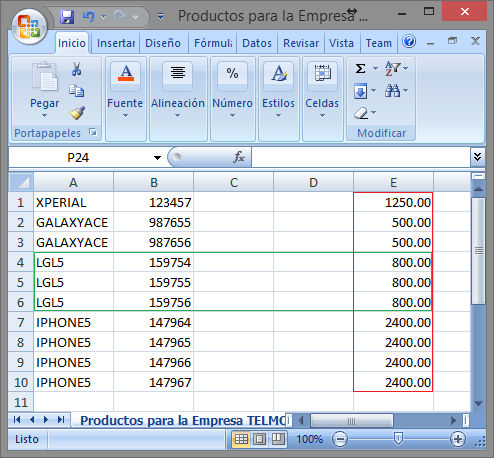
Task: Go to the last sheet tab
Action: (61, 420)
